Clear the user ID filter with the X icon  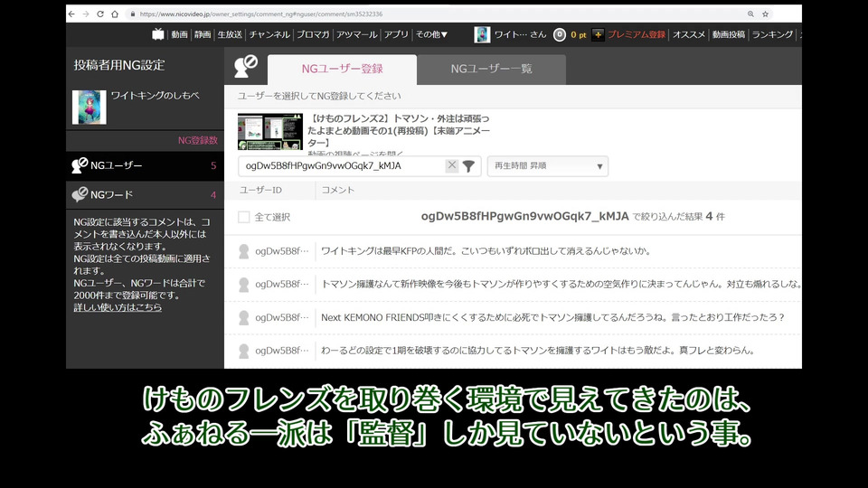pyautogui.click(x=452, y=165)
